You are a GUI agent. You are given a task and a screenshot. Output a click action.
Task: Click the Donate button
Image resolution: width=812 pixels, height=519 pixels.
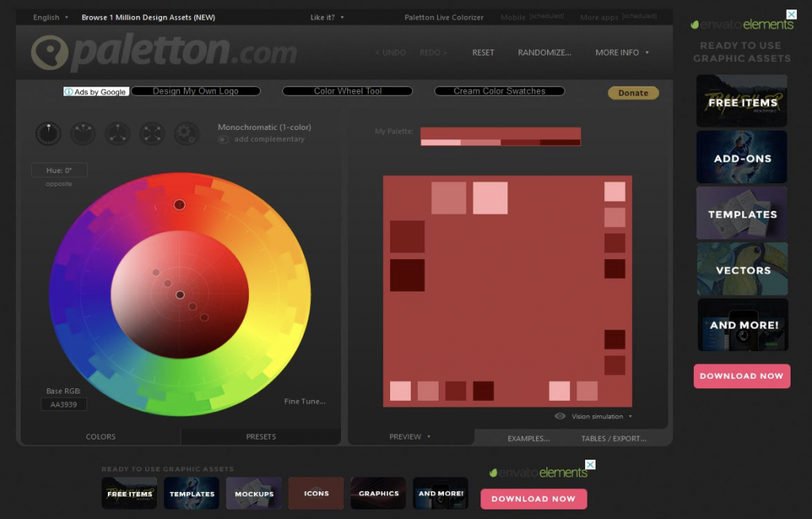coord(634,93)
